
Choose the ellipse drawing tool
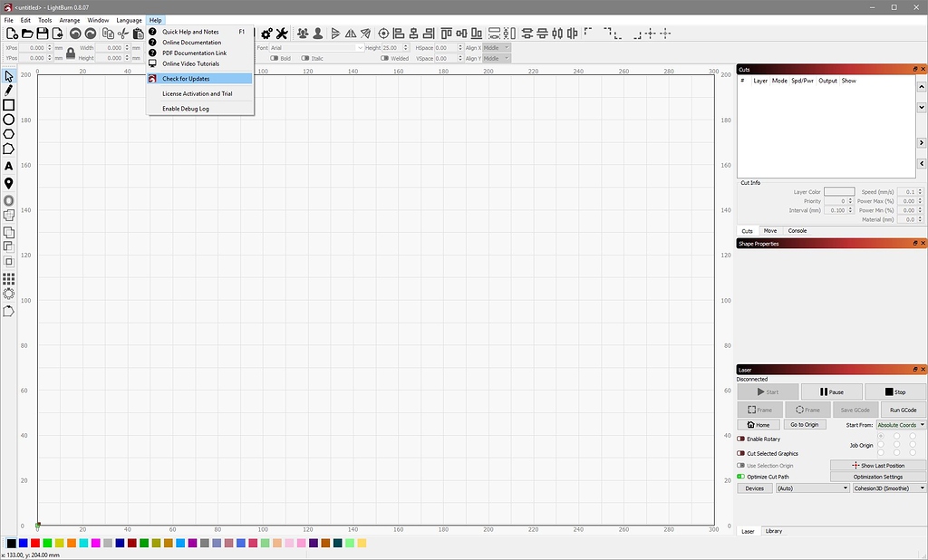[8, 120]
